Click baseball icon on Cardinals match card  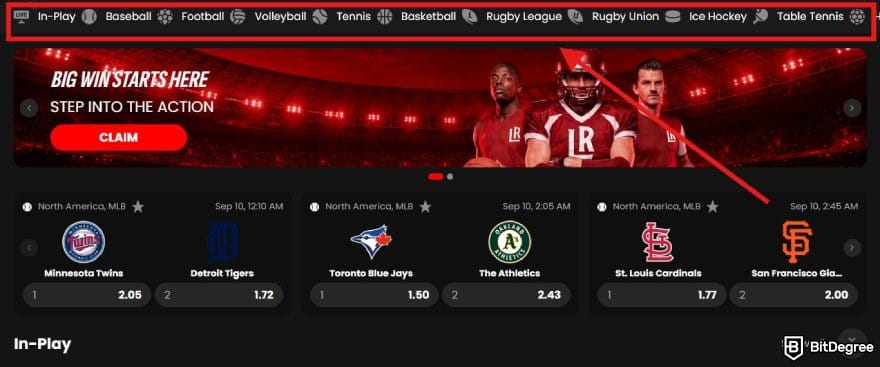[602, 207]
